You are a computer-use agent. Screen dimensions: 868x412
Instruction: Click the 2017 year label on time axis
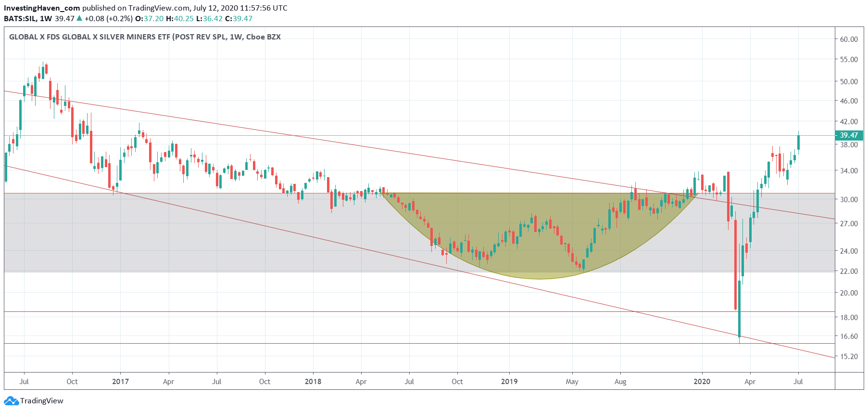click(x=120, y=382)
